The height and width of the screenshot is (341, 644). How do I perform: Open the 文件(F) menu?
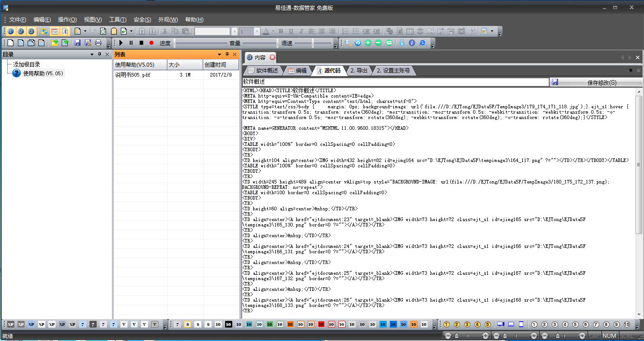point(18,20)
